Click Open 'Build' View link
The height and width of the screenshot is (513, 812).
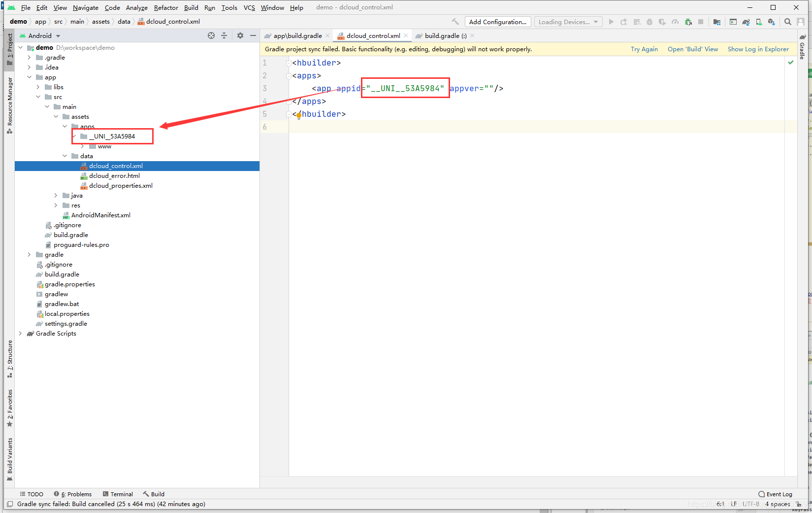693,49
